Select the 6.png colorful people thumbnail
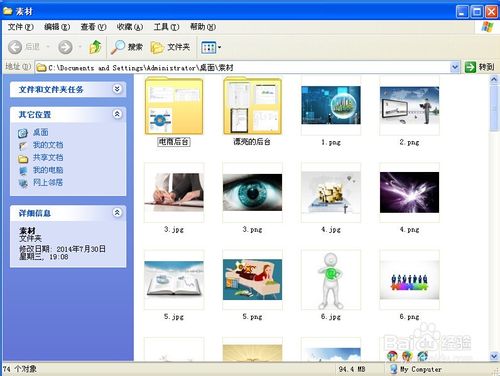The height and width of the screenshot is (376, 500). (x=409, y=280)
